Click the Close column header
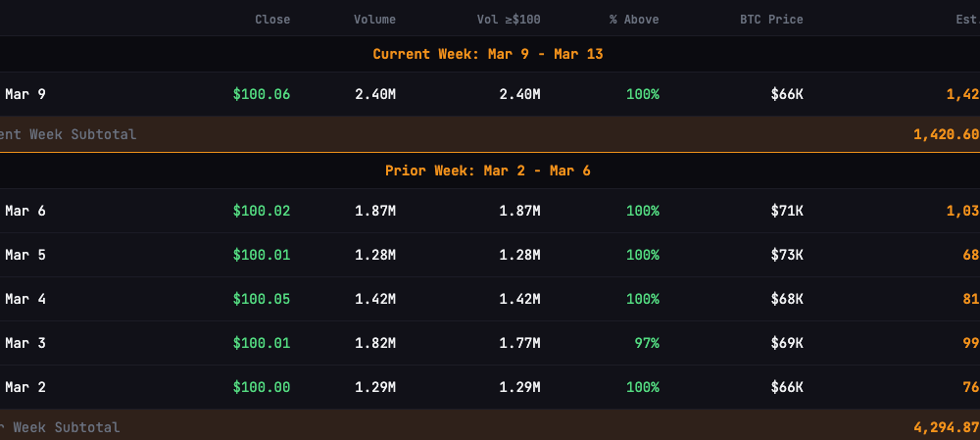This screenshot has height=440, width=980. [x=272, y=20]
